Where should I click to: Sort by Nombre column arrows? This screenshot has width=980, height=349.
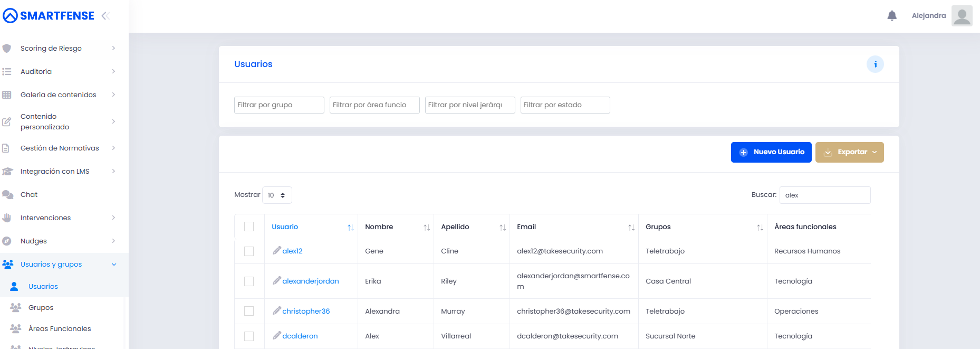427,228
